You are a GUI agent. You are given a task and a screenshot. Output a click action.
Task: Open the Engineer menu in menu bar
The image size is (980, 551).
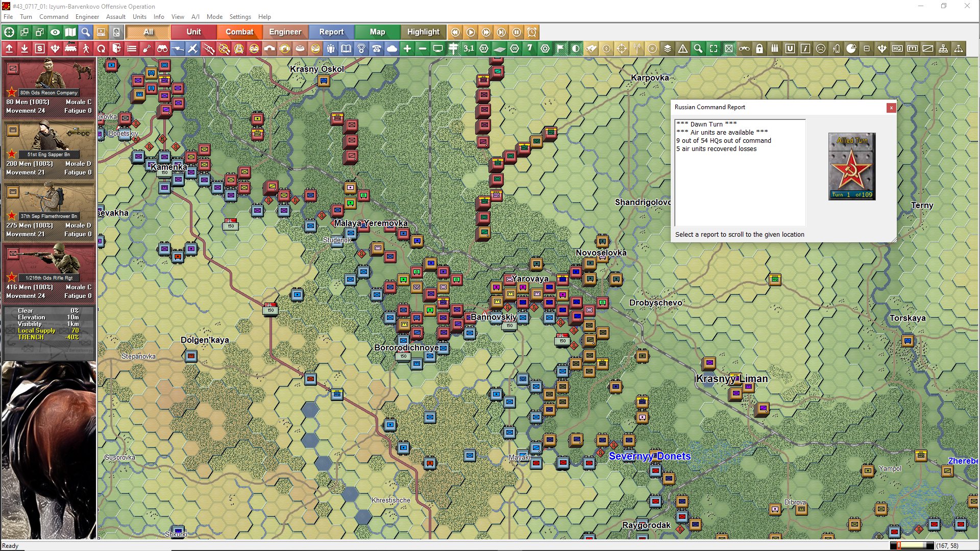click(87, 17)
